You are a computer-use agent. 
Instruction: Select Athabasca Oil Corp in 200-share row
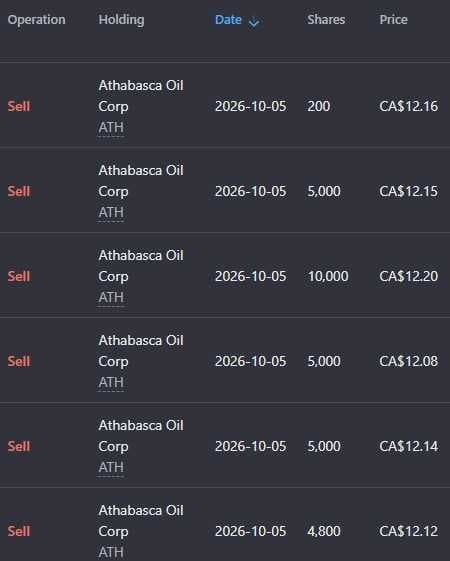[x=141, y=96]
